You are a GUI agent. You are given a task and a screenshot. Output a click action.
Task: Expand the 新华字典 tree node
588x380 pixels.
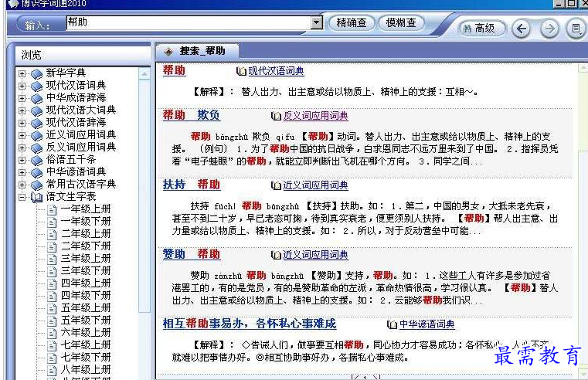pyautogui.click(x=22, y=73)
